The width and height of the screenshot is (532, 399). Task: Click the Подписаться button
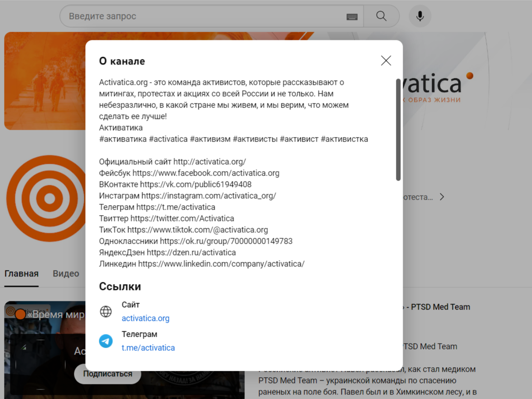click(107, 374)
